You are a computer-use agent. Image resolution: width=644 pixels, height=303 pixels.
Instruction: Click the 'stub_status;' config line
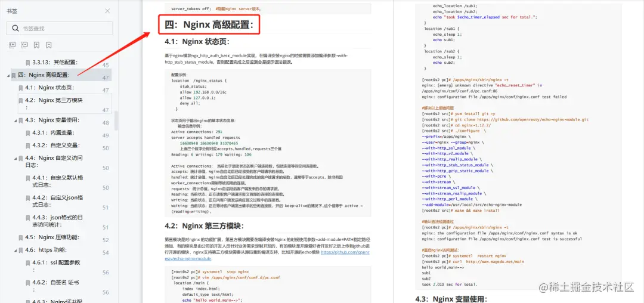click(193, 86)
